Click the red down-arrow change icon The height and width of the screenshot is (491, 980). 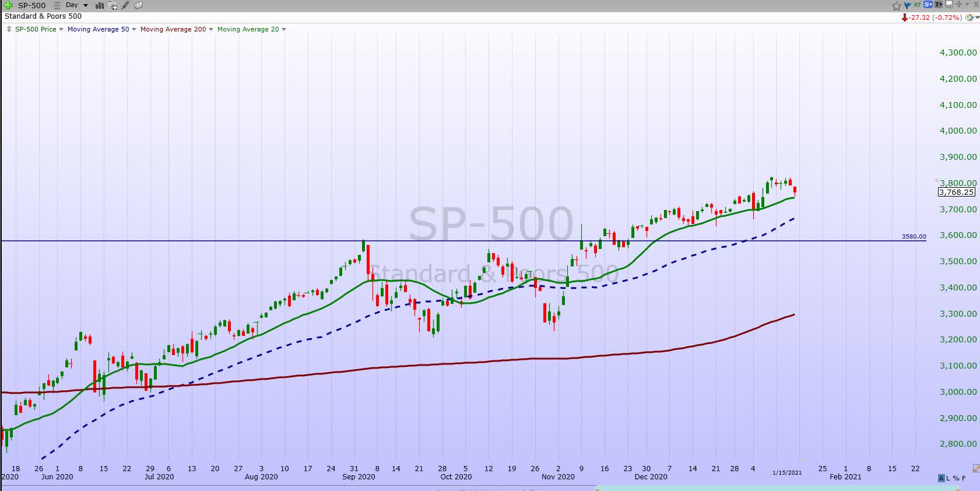[905, 17]
